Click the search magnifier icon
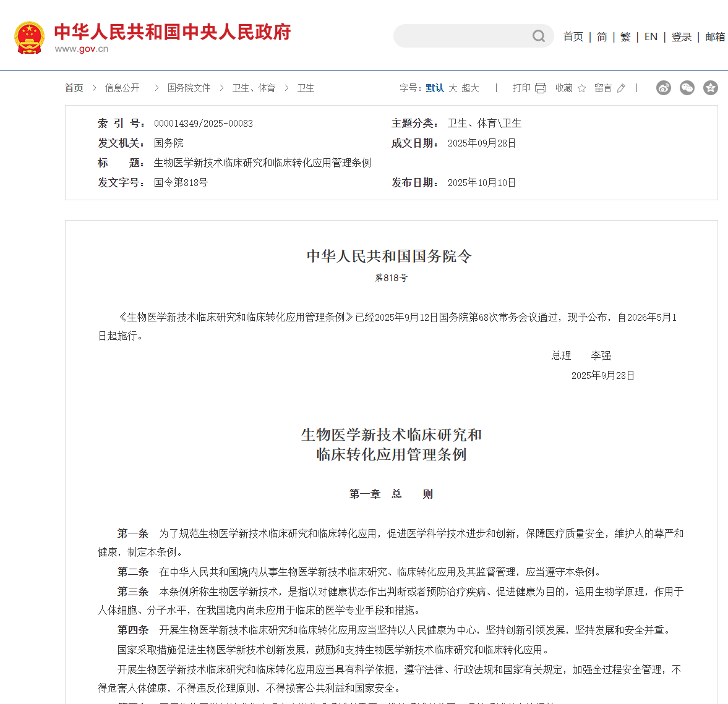Viewport: 728px width, 704px height. [539, 36]
